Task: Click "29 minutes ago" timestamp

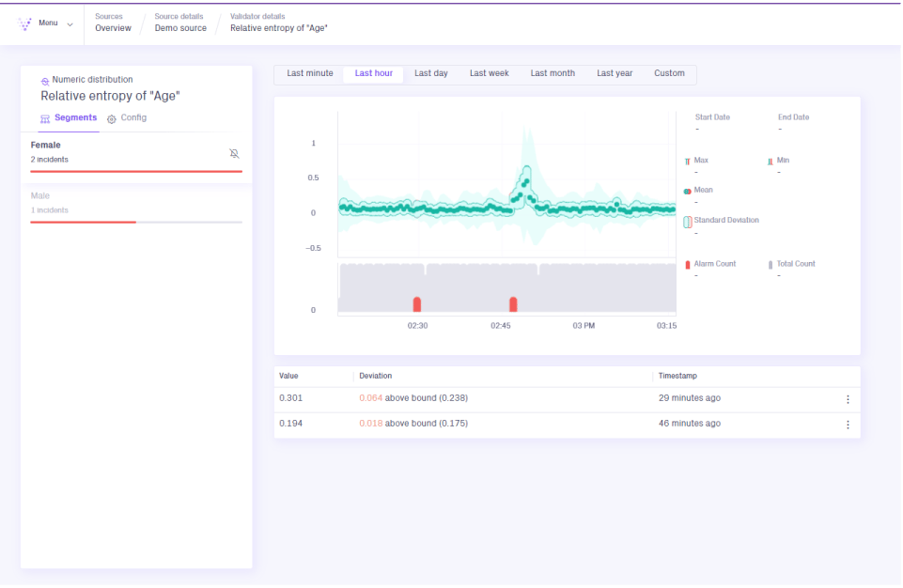Action: pos(690,398)
